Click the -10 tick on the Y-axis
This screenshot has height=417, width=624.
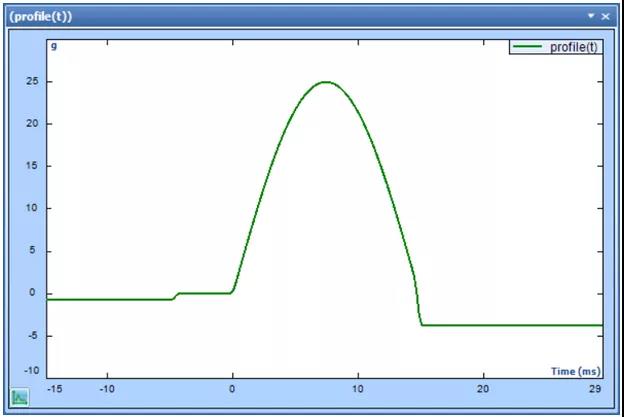click(x=30, y=371)
